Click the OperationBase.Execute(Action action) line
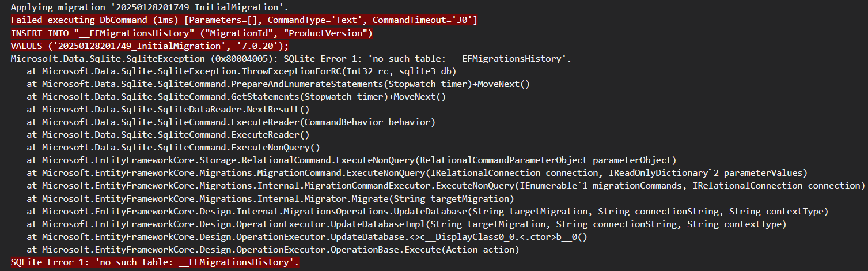Image resolution: width=868 pixels, height=271 pixels. point(273,249)
